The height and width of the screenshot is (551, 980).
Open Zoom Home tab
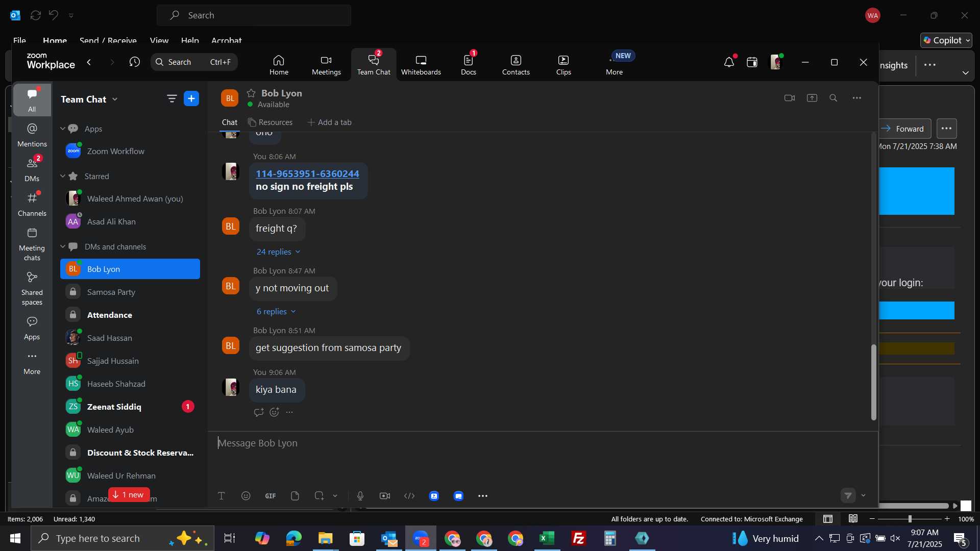pos(279,65)
